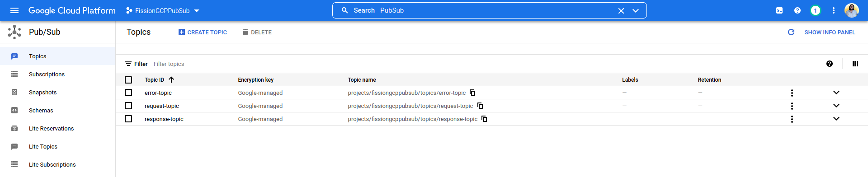The image size is (868, 177).
Task: Click the Topic name column header
Action: pos(362,80)
